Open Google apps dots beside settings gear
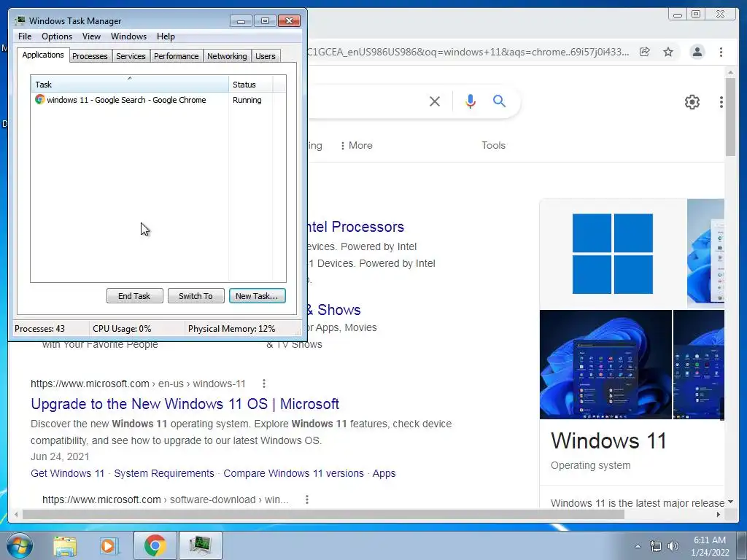The width and height of the screenshot is (747, 560). point(721,102)
